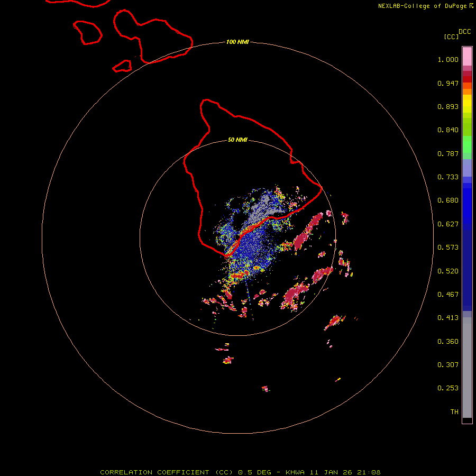The height and width of the screenshot is (476, 476).
Task: Click the 0.253 color scale value
Action: 448,388
